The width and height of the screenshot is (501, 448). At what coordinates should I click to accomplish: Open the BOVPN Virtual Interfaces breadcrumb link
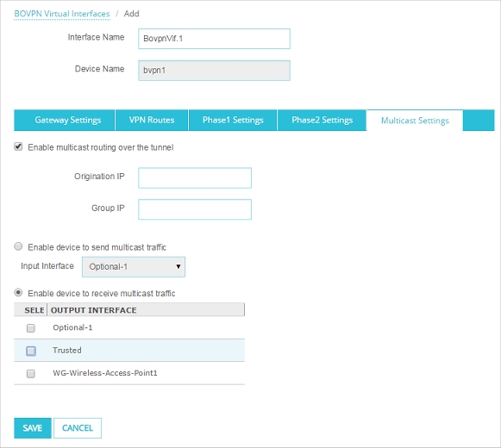click(x=62, y=14)
